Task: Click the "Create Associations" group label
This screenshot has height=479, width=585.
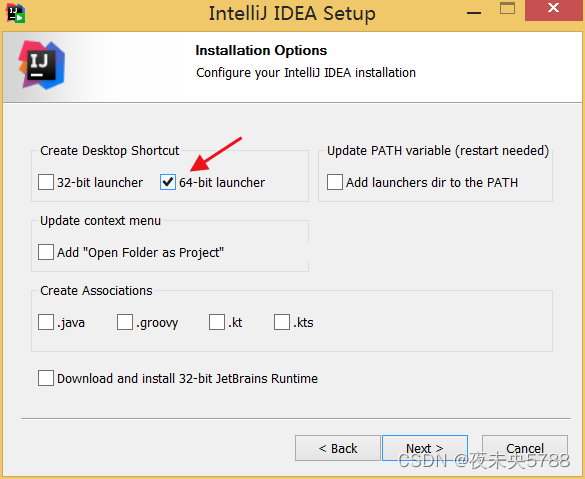Action: 96,291
